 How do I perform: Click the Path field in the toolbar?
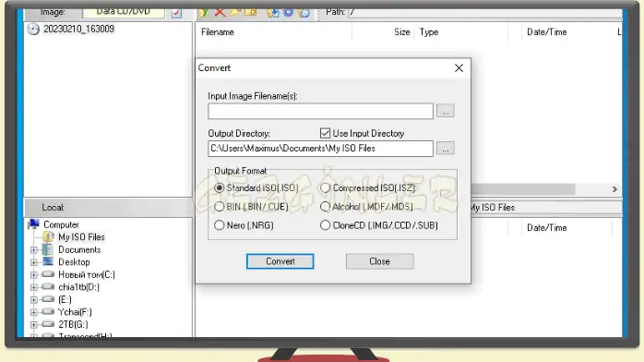pos(485,12)
